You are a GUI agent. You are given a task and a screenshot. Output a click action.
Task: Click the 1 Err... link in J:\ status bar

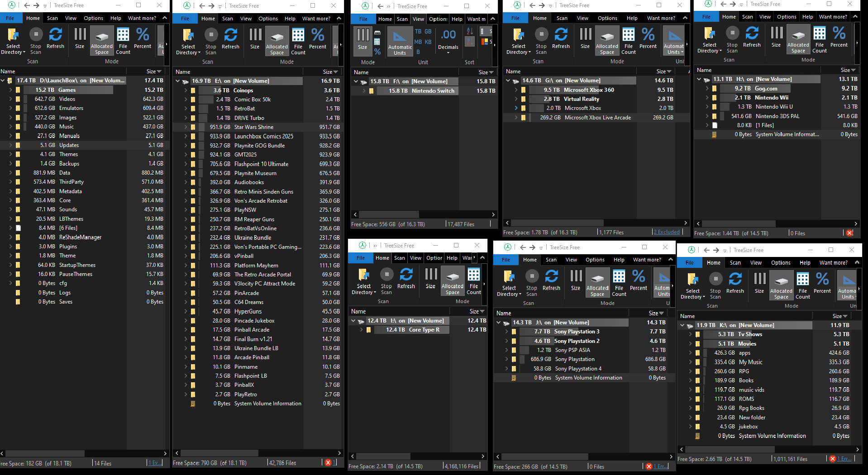pyautogui.click(x=660, y=466)
